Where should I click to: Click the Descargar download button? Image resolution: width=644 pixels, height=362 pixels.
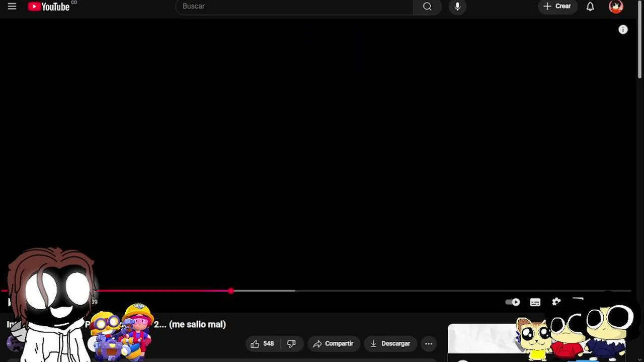[x=390, y=344]
